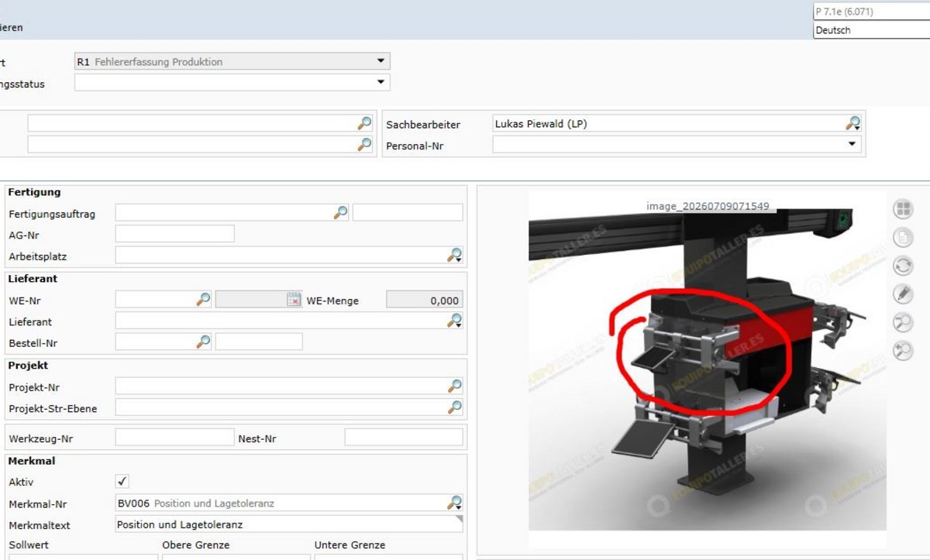
Task: Open calendar picker next to WE-Nr
Action: click(294, 300)
